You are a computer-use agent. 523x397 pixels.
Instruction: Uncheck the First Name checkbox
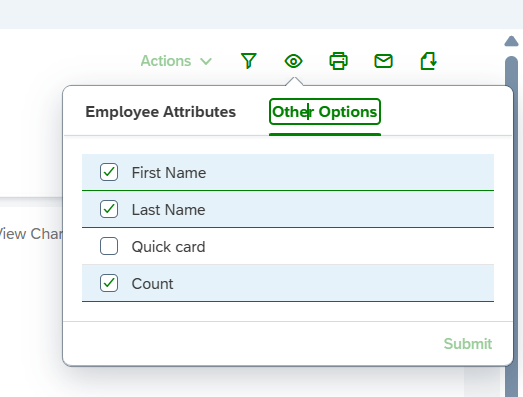click(x=109, y=172)
